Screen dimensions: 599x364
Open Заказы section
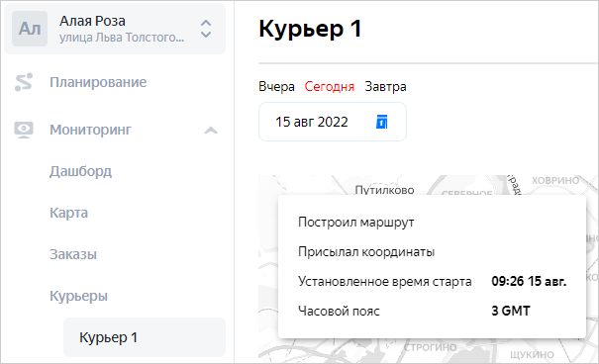point(73,254)
